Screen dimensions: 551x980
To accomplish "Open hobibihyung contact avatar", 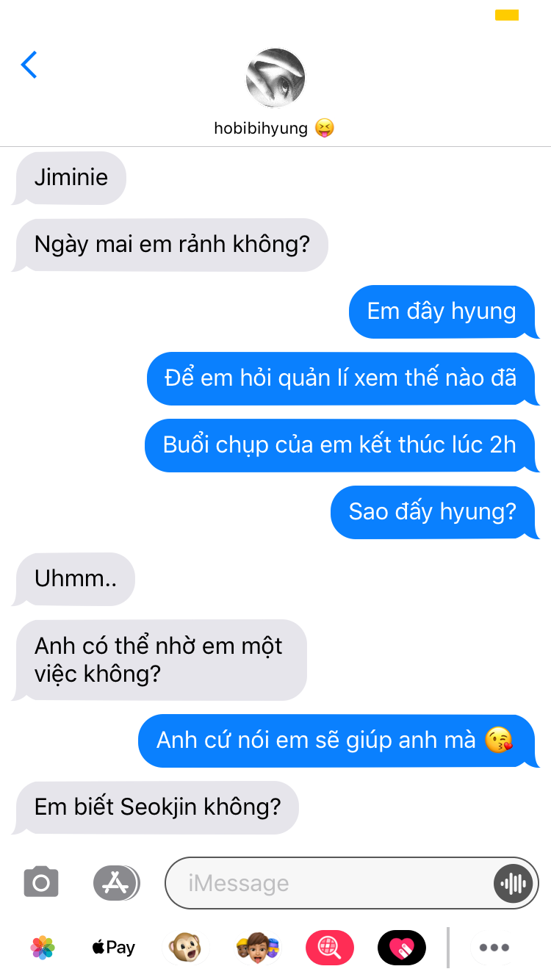I will coord(275,78).
